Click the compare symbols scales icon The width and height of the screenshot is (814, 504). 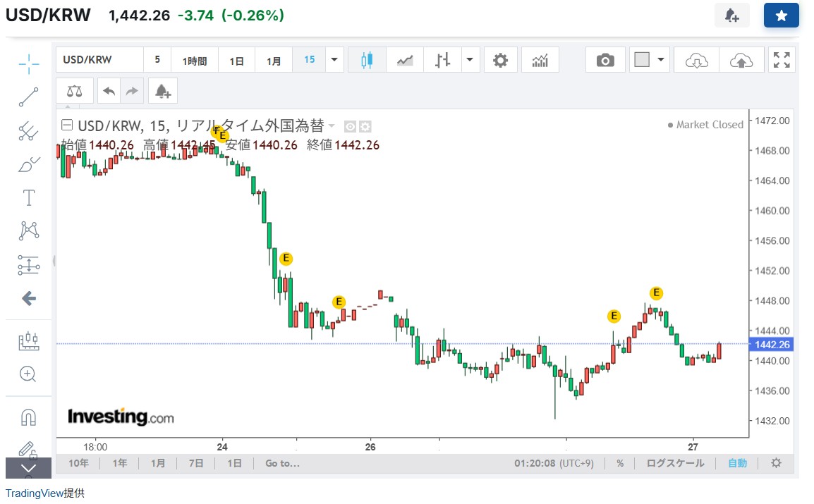click(x=74, y=91)
